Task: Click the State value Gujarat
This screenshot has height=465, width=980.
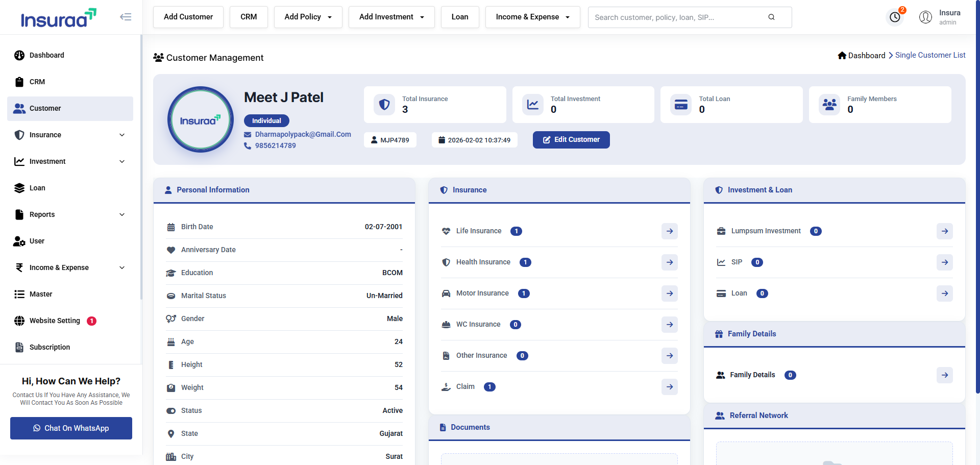Action: coord(391,433)
